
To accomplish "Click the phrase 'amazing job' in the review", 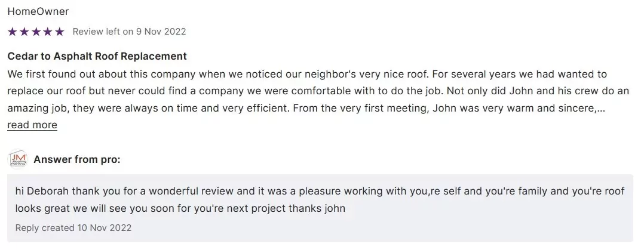I will click(35, 109).
